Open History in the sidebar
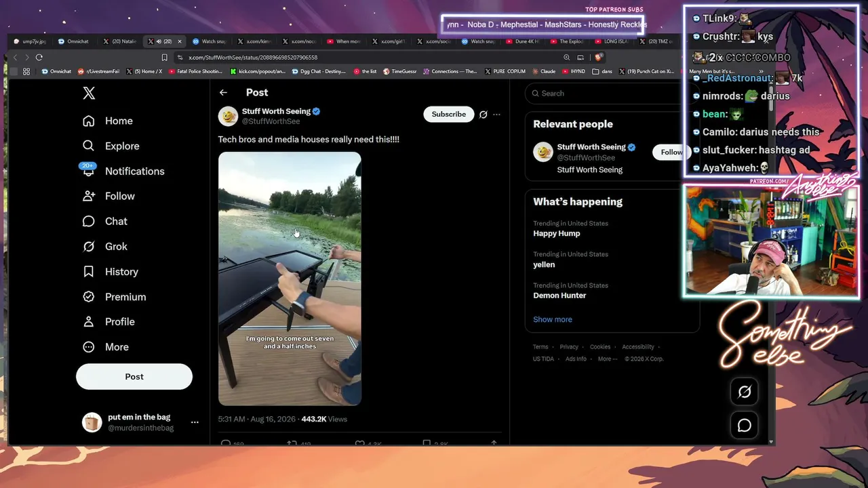Screen dimensions: 868x488 click(x=110, y=271)
